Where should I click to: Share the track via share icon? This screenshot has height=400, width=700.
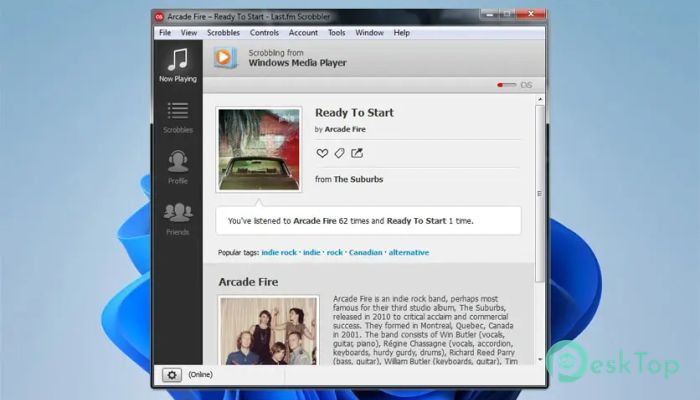tap(357, 153)
